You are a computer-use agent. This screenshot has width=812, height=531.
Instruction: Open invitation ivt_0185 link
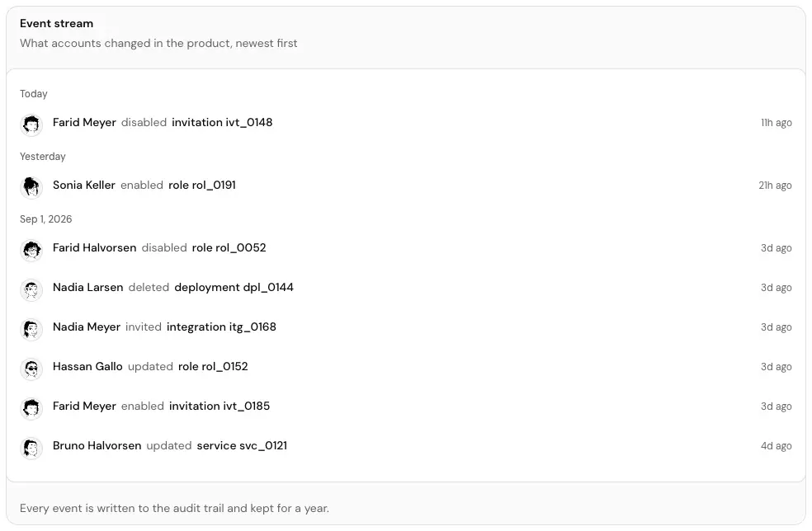pos(220,406)
